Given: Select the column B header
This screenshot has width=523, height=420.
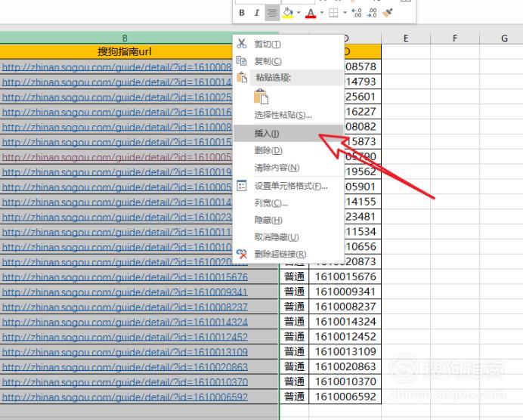Looking at the screenshot, I should [x=125, y=38].
